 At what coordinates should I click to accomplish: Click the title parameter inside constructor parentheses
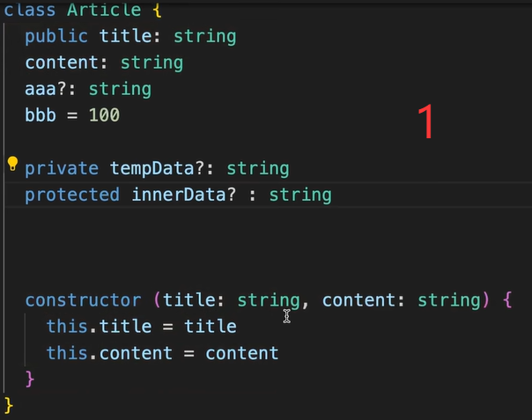point(188,300)
